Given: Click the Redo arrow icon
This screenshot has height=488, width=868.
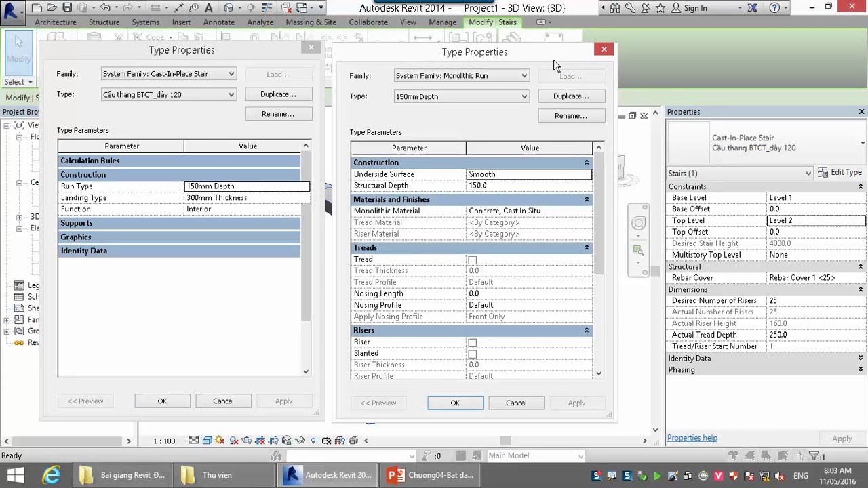Looking at the screenshot, I should click(x=127, y=8).
